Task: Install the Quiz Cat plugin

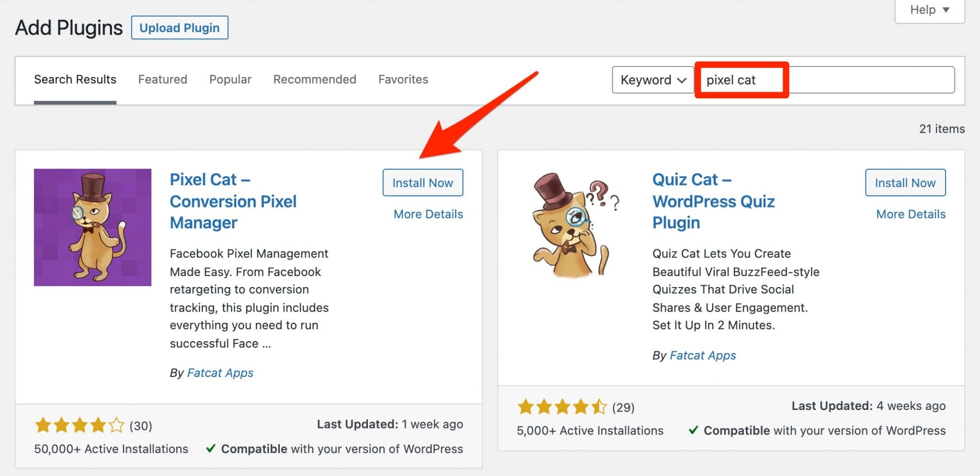Action: 905,182
